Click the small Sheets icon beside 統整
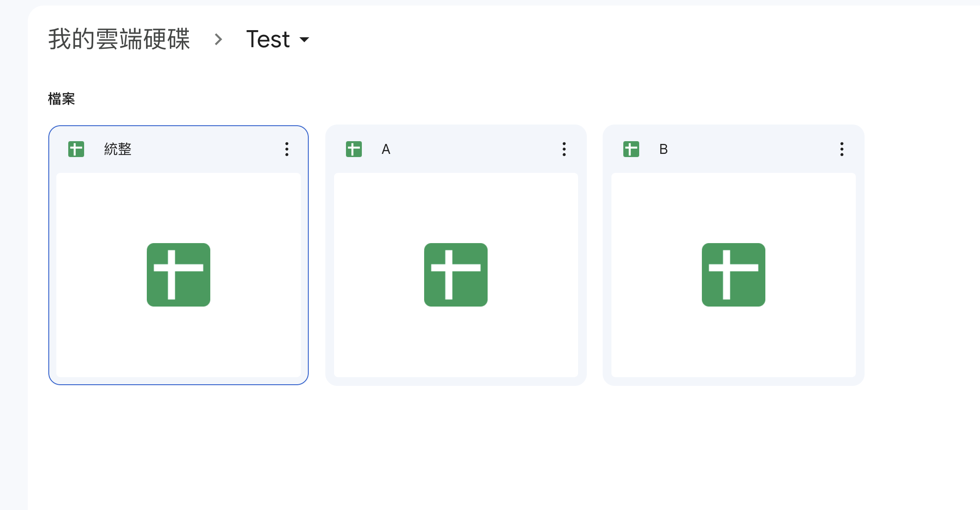 (x=76, y=149)
